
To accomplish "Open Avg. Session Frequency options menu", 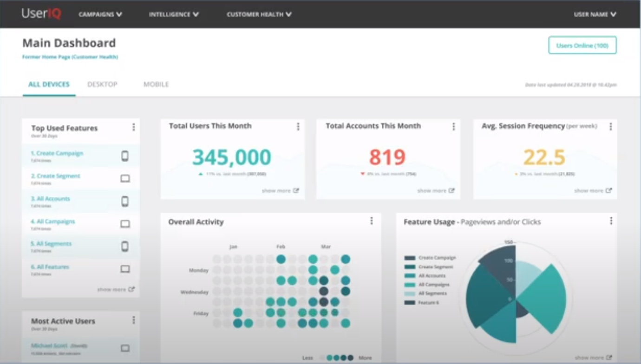I will 610,126.
